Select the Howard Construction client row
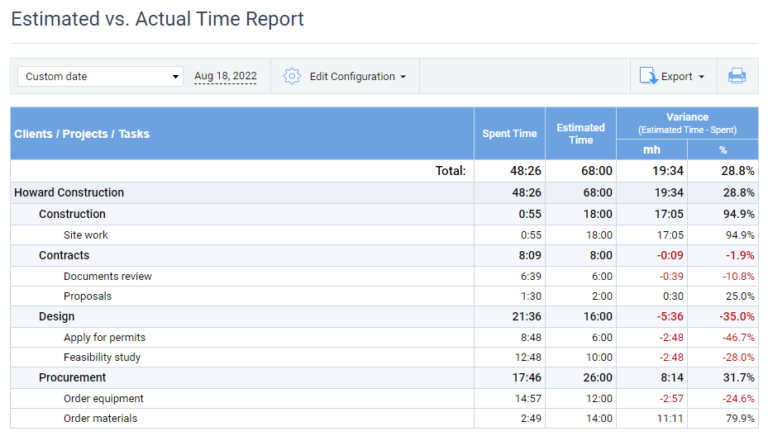This screenshot has height=436, width=768. [69, 193]
